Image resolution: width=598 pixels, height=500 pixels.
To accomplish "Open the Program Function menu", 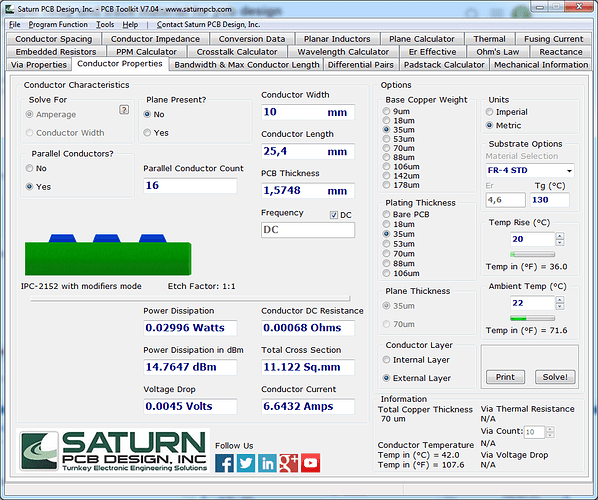I will (x=58, y=24).
